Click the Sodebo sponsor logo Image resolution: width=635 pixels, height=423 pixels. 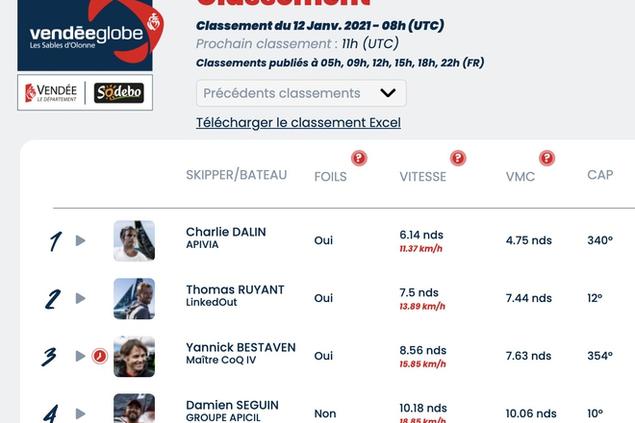click(x=119, y=93)
